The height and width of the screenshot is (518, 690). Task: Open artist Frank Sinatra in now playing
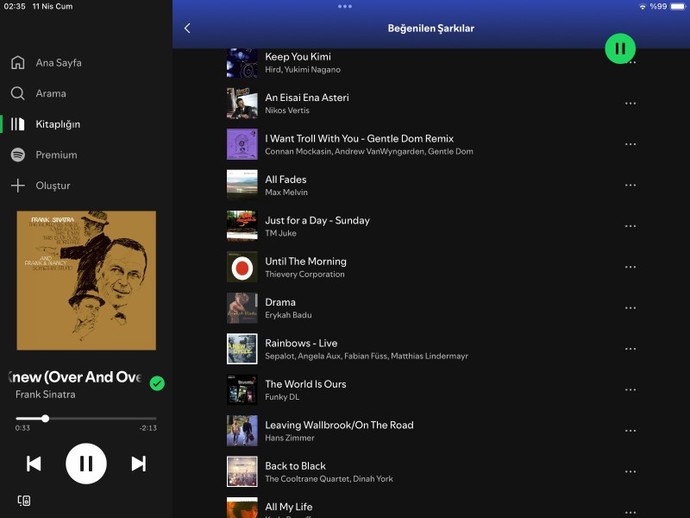click(x=45, y=394)
